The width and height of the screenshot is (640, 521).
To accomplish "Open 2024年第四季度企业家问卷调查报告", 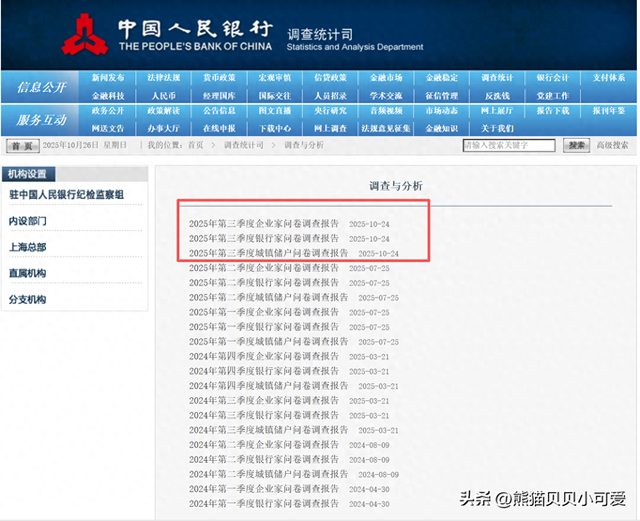I will pyautogui.click(x=264, y=357).
